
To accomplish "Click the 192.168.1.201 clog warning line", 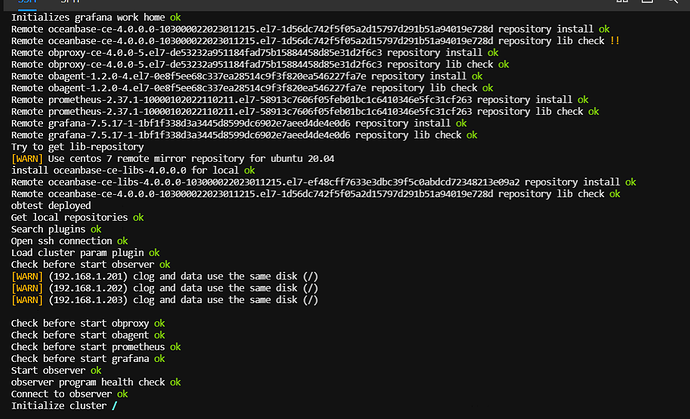I will tap(165, 276).
